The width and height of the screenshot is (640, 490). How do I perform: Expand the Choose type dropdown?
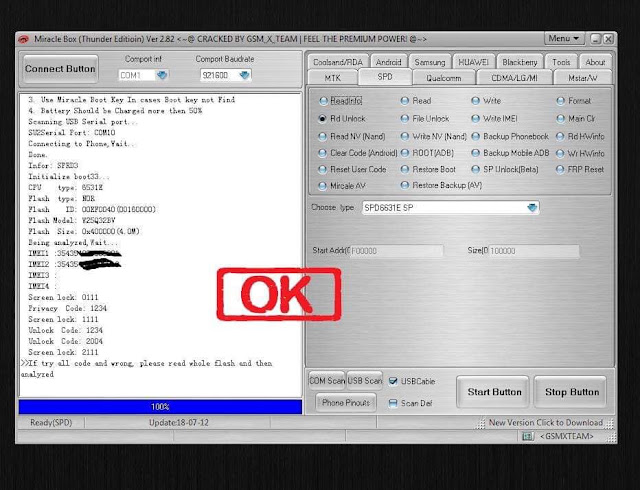[532, 208]
